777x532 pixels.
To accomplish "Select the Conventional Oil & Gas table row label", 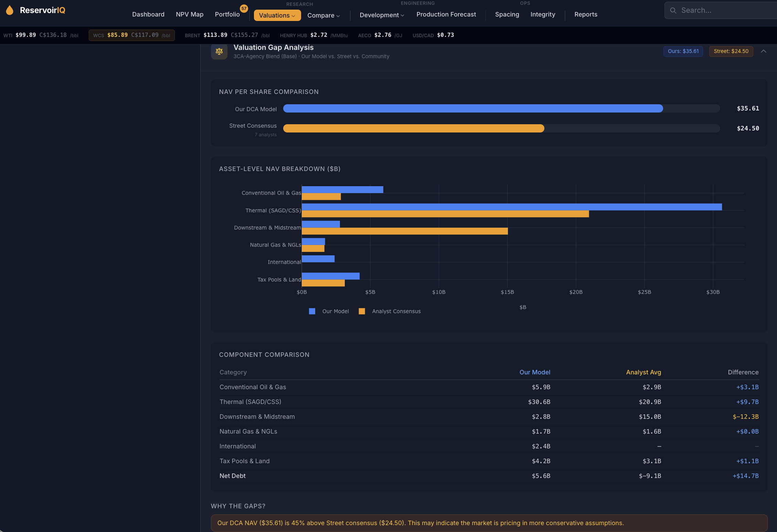I will tap(253, 387).
